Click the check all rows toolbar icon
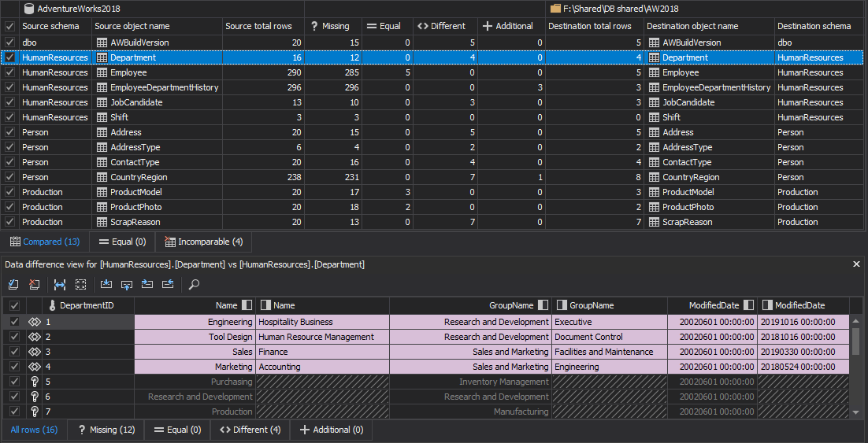Viewport: 868px width, 443px height. (x=13, y=284)
